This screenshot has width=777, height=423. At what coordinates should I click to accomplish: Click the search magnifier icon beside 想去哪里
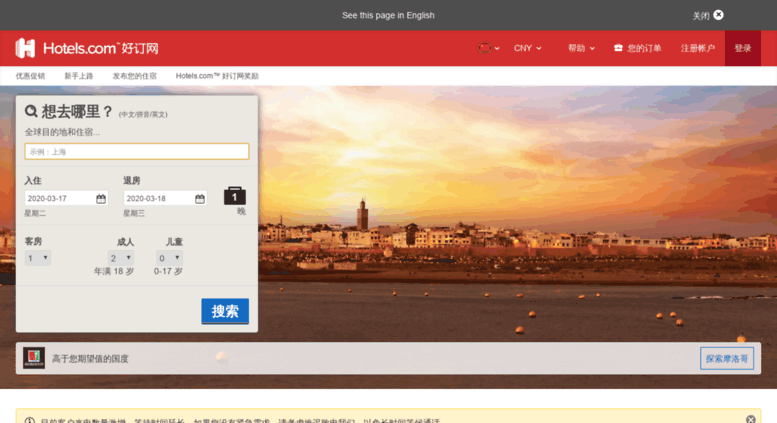(31, 111)
